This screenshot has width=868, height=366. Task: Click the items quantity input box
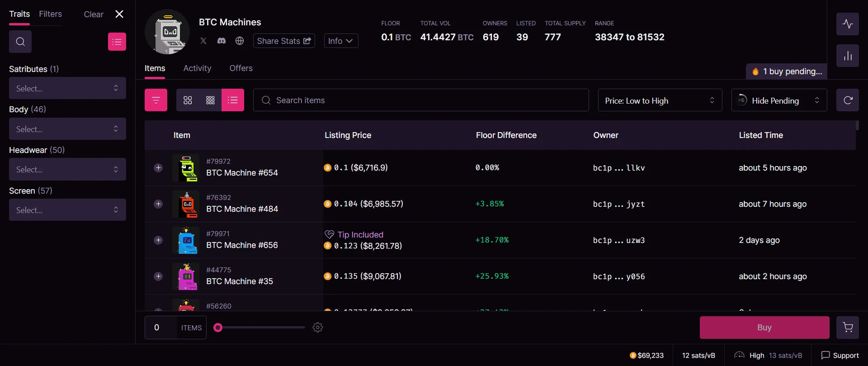coord(160,328)
